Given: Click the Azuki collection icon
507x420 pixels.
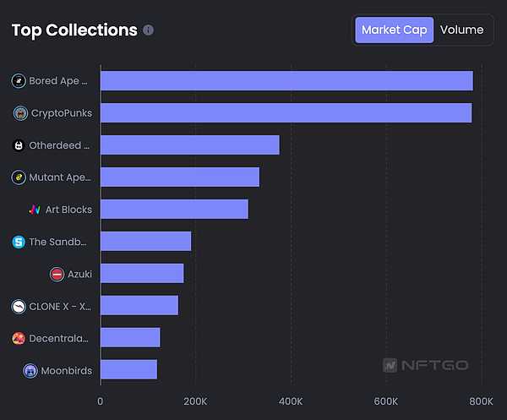Looking at the screenshot, I should click(x=57, y=274).
